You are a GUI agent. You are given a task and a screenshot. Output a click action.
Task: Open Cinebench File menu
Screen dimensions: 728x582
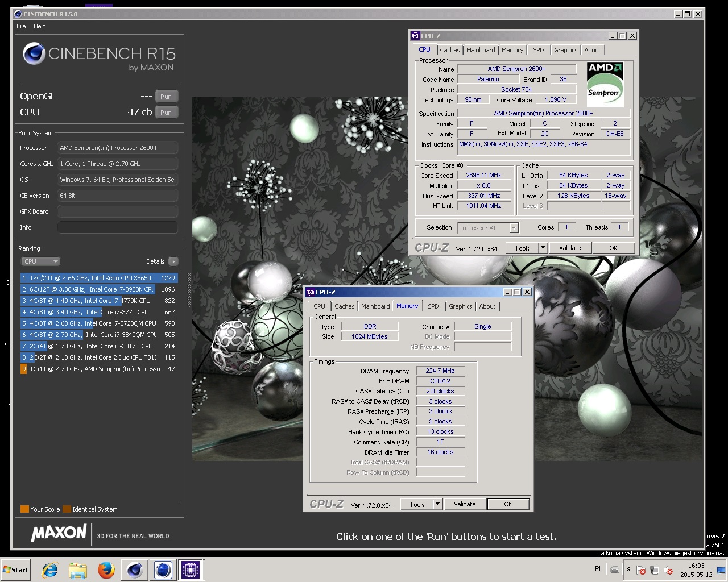(x=21, y=26)
